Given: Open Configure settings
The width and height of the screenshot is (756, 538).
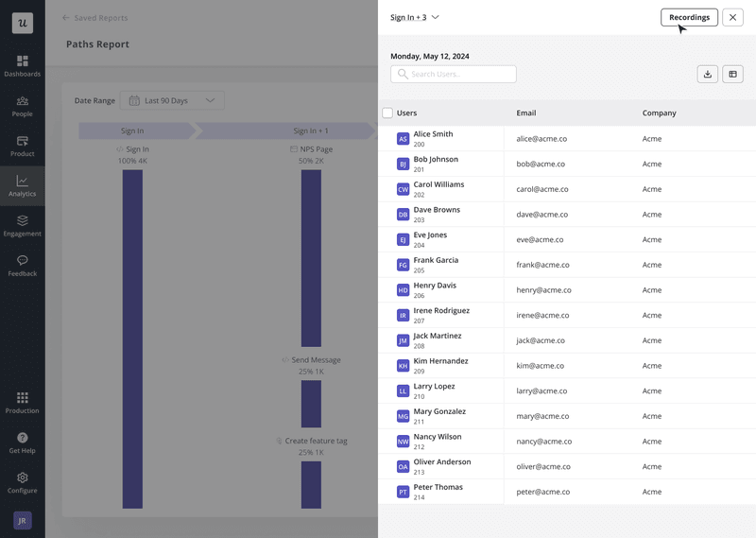Looking at the screenshot, I should tap(22, 482).
